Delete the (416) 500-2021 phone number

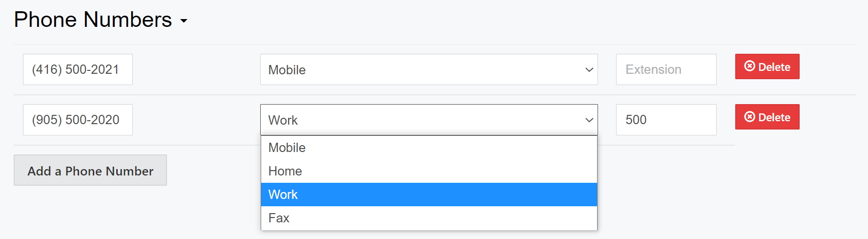coord(767,66)
